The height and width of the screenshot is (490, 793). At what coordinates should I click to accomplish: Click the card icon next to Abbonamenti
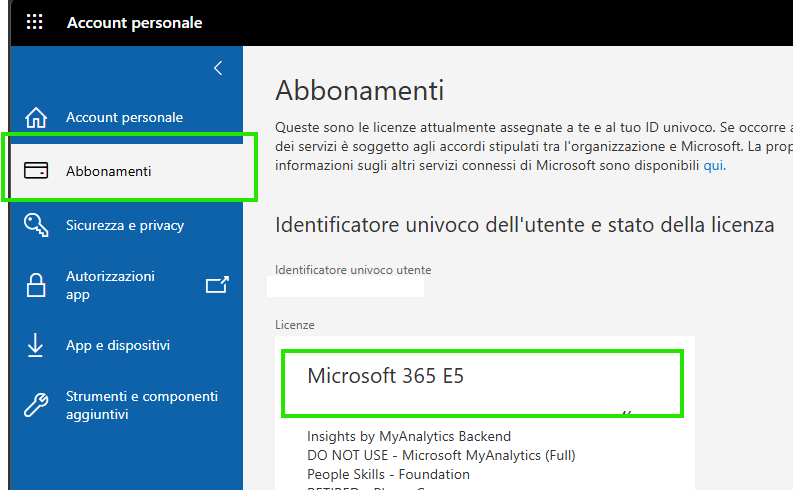pyautogui.click(x=36, y=171)
